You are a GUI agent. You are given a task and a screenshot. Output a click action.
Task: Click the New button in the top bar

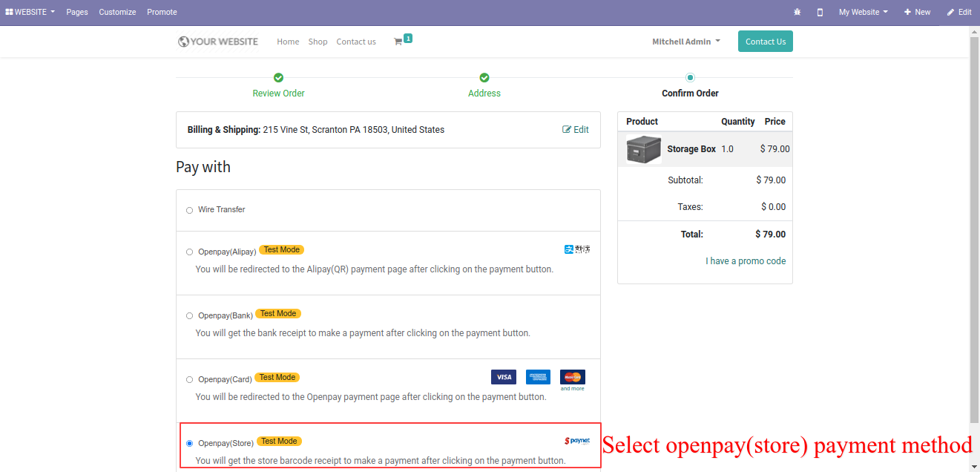917,12
